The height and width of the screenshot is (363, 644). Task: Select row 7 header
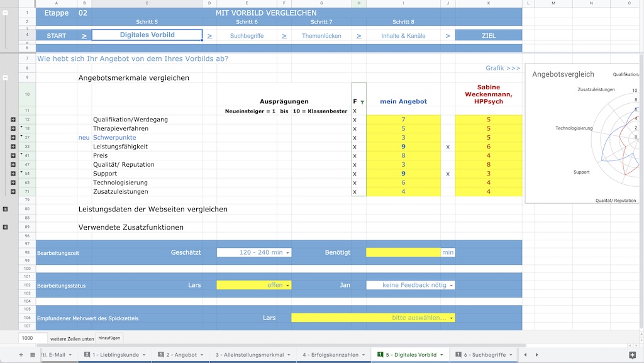[x=27, y=59]
